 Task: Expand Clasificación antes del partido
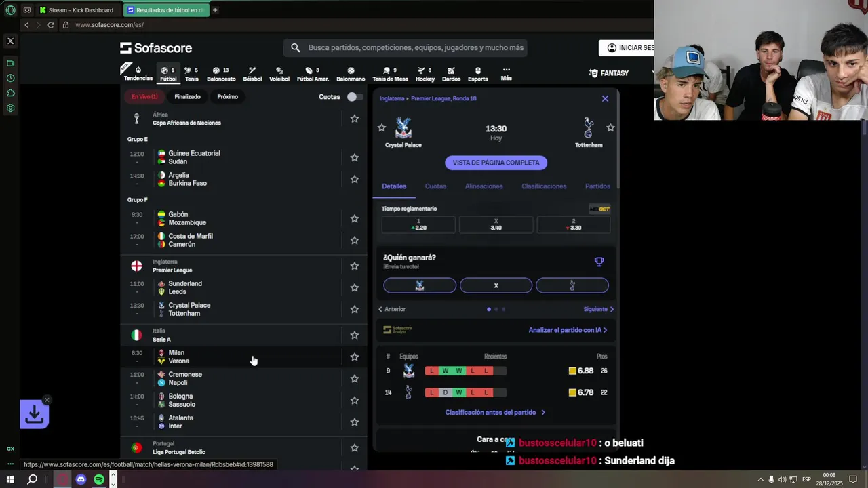pos(495,412)
